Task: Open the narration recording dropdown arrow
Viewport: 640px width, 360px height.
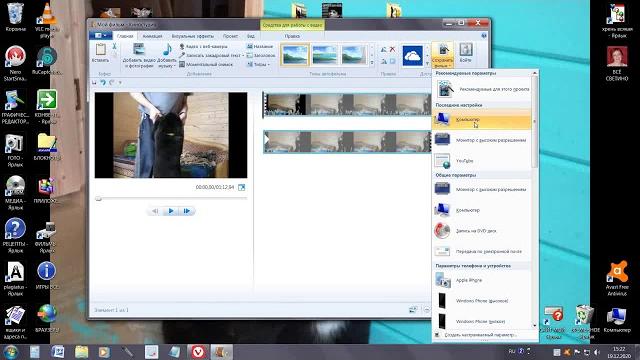Action: click(243, 56)
